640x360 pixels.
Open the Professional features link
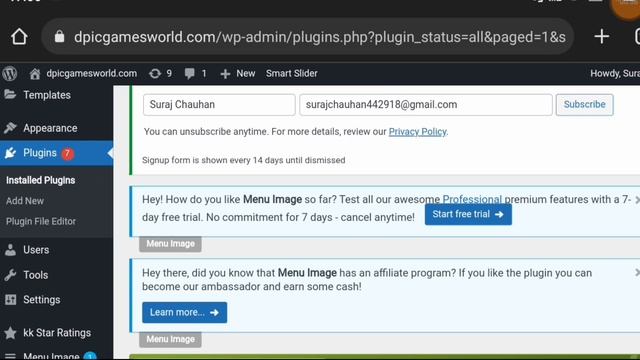(x=472, y=200)
